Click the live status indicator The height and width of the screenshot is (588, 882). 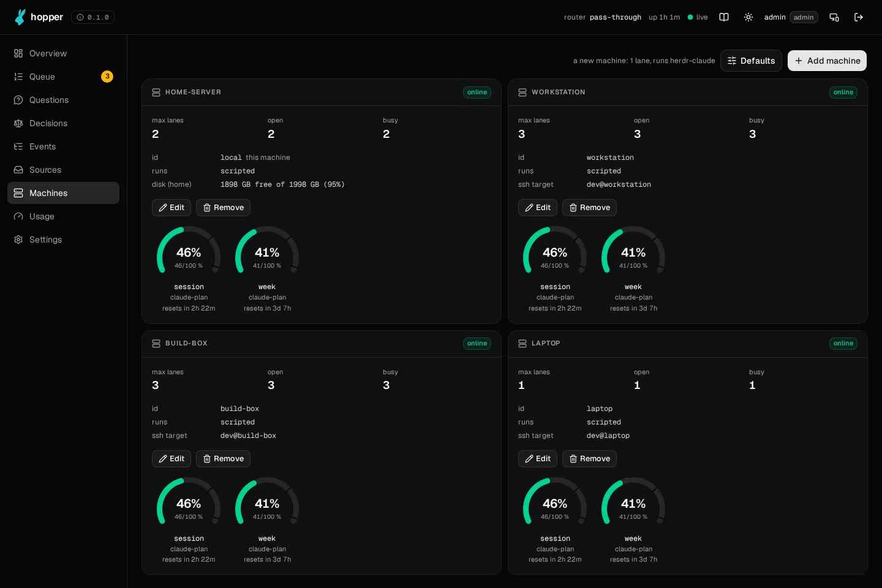(698, 17)
